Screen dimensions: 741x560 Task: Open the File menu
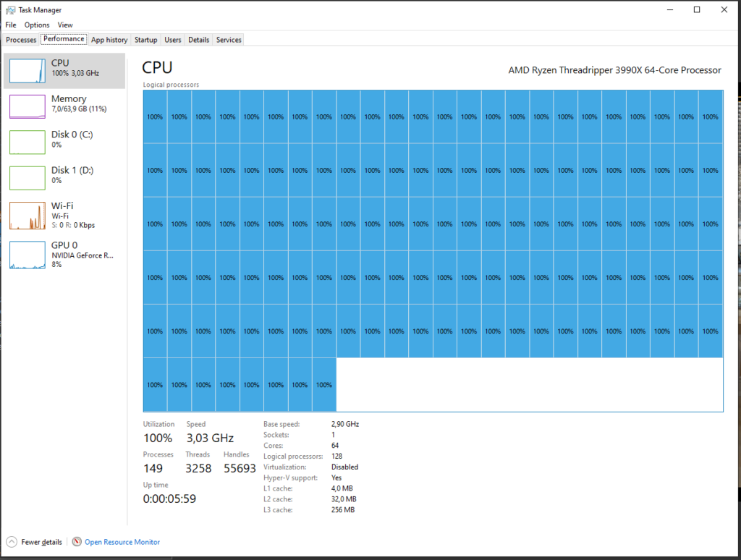click(11, 25)
